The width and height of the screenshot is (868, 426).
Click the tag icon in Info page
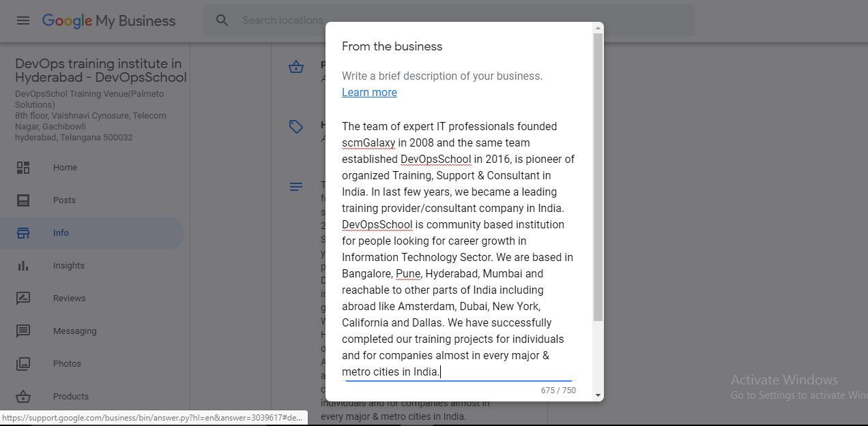296,127
